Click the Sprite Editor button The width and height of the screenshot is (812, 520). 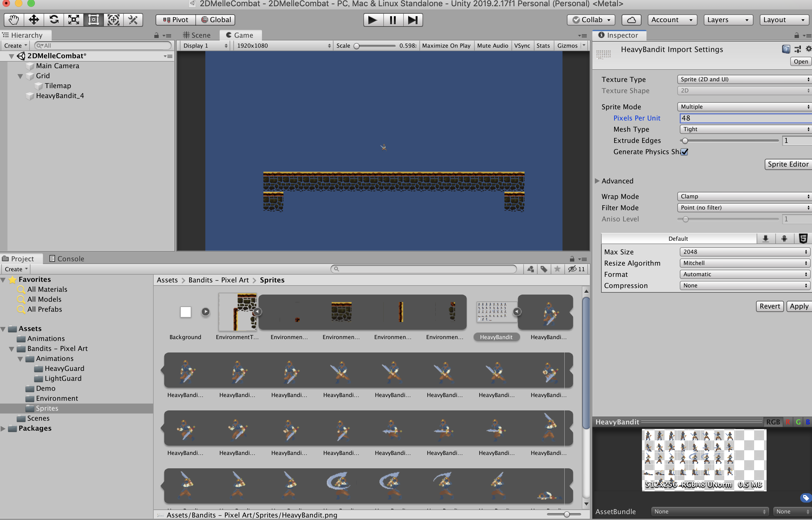coord(787,164)
